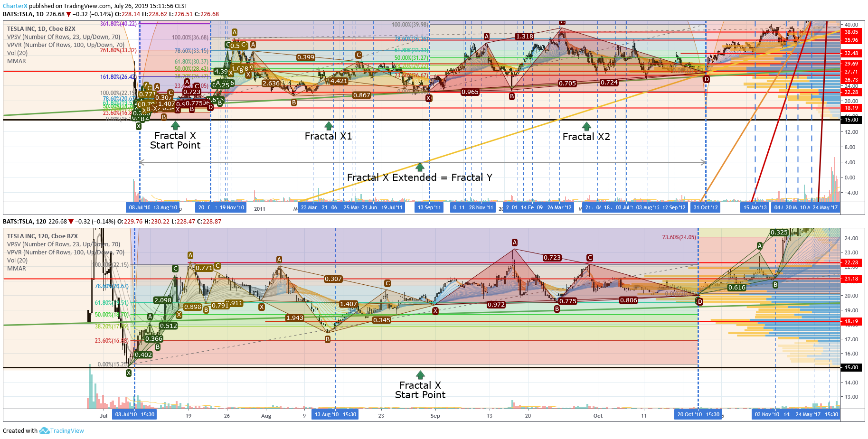
Task: Select the '12 Sep '12' date marker
Action: [674, 207]
